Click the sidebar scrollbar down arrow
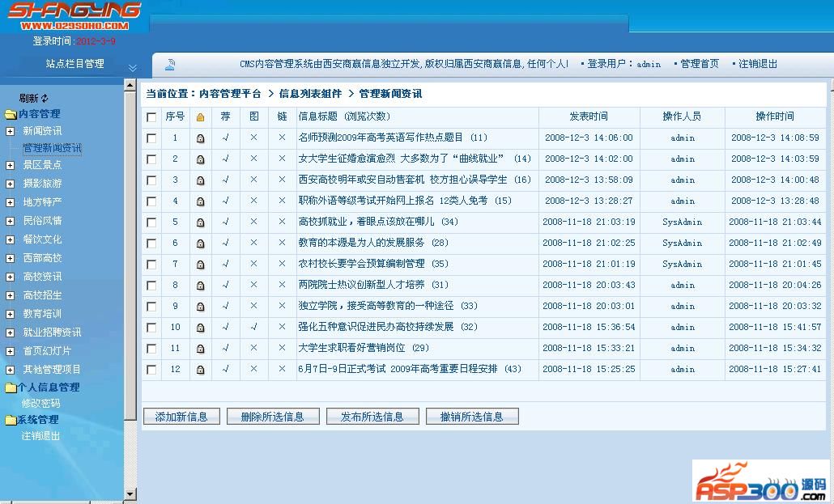834x504 pixels. tap(130, 494)
